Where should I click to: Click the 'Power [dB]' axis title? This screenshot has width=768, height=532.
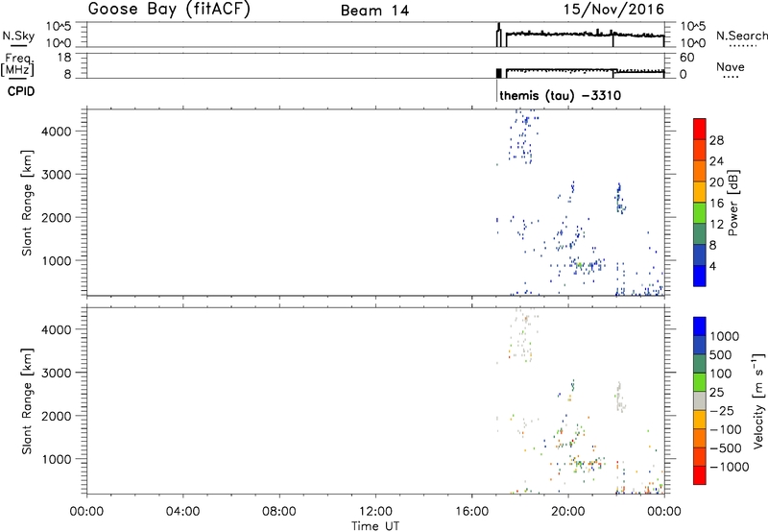[733, 203]
